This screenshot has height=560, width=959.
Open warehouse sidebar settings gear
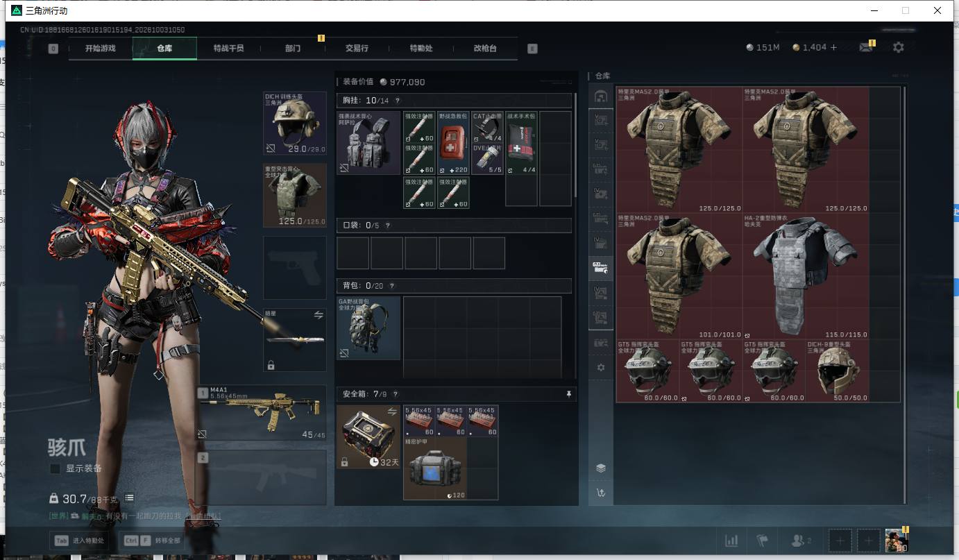(601, 367)
